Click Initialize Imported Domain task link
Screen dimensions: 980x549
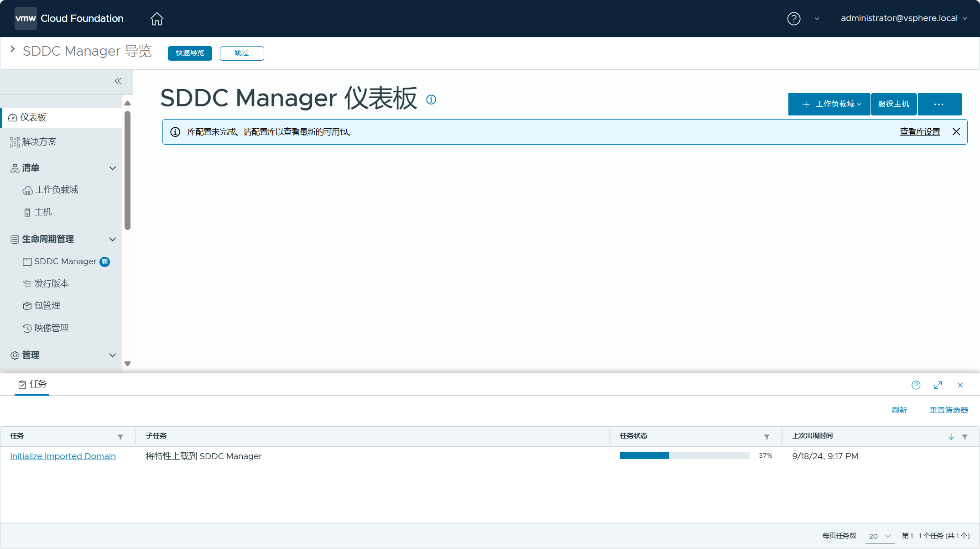click(63, 456)
